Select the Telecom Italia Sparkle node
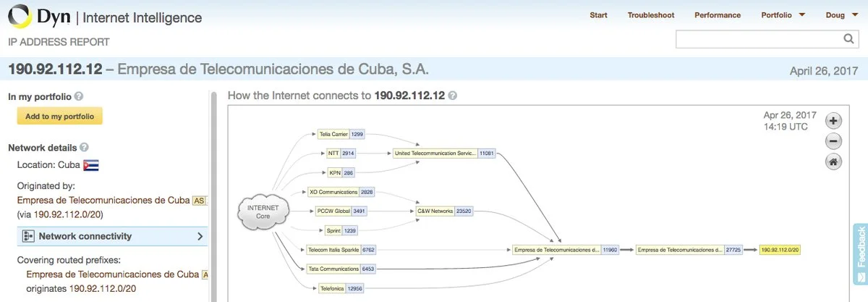 [340, 250]
